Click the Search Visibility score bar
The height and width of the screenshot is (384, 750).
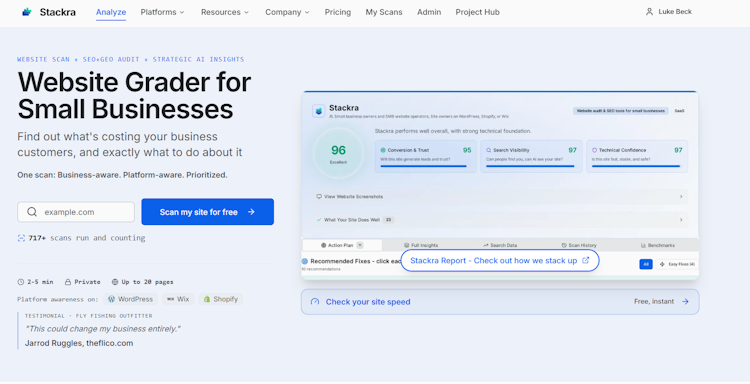click(530, 166)
